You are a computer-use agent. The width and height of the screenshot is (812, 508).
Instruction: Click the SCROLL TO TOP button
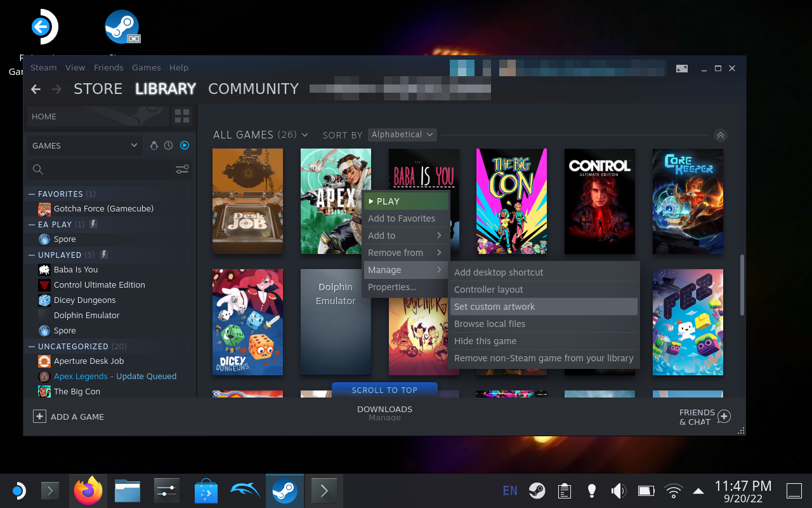coord(384,390)
